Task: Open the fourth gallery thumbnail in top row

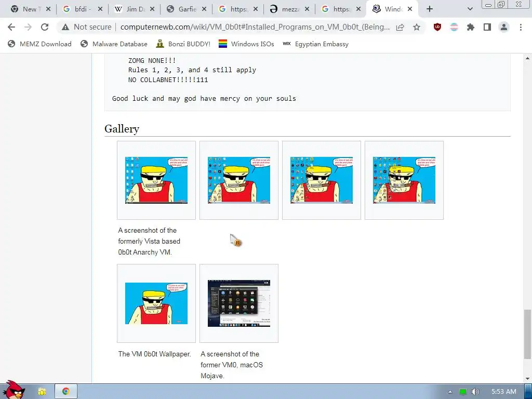Action: 404,180
